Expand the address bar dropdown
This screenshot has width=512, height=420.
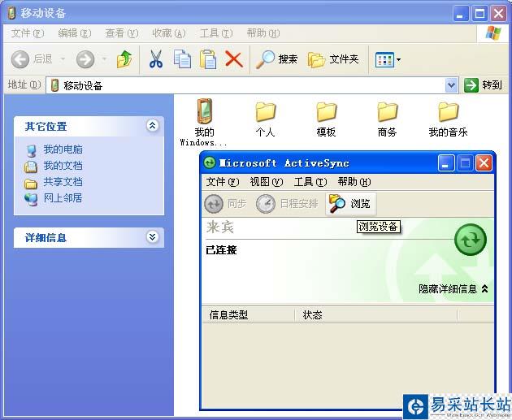tap(452, 85)
